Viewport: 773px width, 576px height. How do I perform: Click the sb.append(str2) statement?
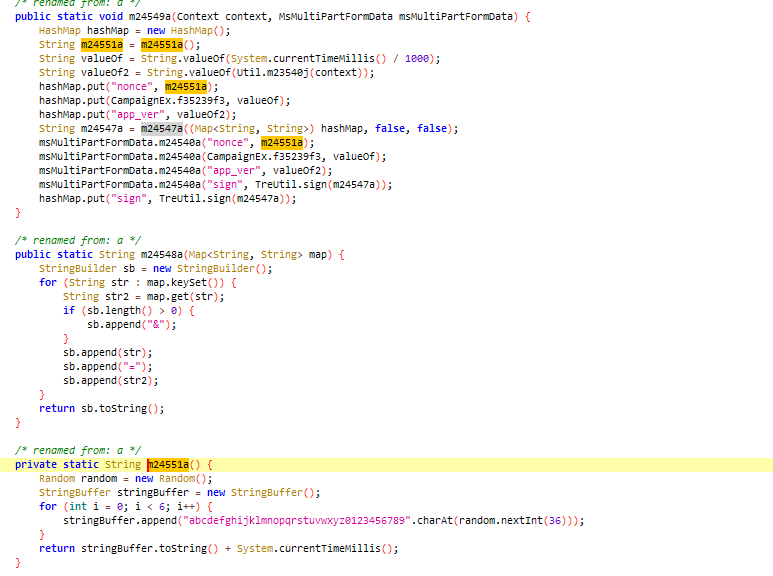click(x=111, y=381)
